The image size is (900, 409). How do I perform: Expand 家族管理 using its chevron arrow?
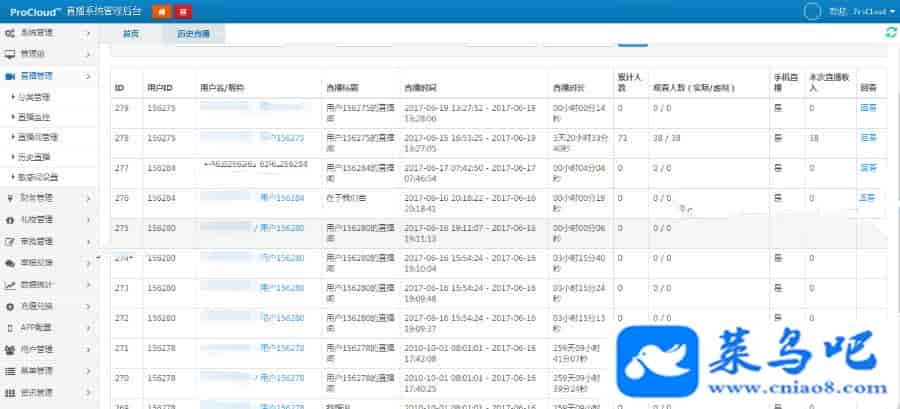pos(88,241)
